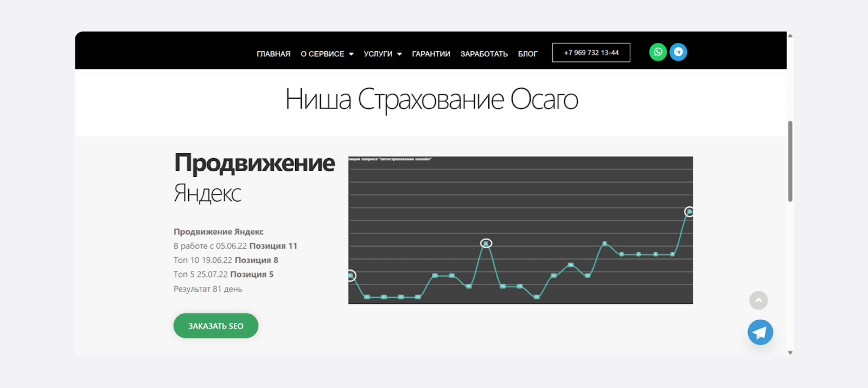Open the БЛОГ section
This screenshot has width=868, height=388.
pos(527,54)
